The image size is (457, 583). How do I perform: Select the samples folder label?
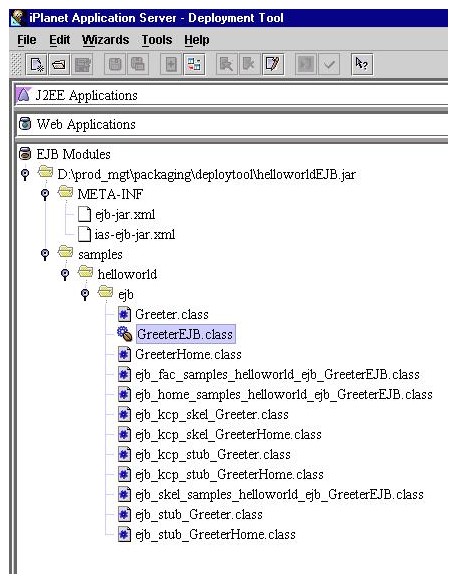point(100,255)
